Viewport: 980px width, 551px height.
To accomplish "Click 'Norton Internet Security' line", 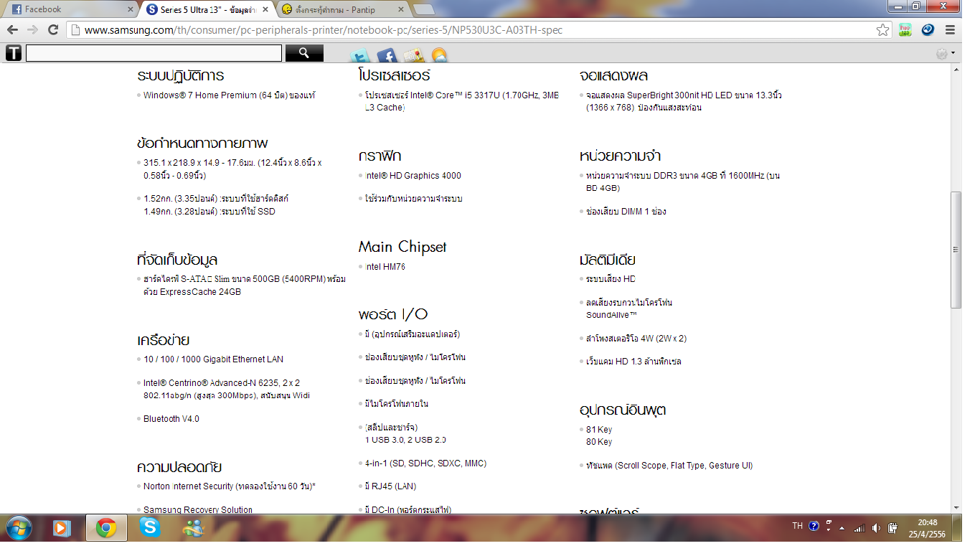I will click(230, 486).
